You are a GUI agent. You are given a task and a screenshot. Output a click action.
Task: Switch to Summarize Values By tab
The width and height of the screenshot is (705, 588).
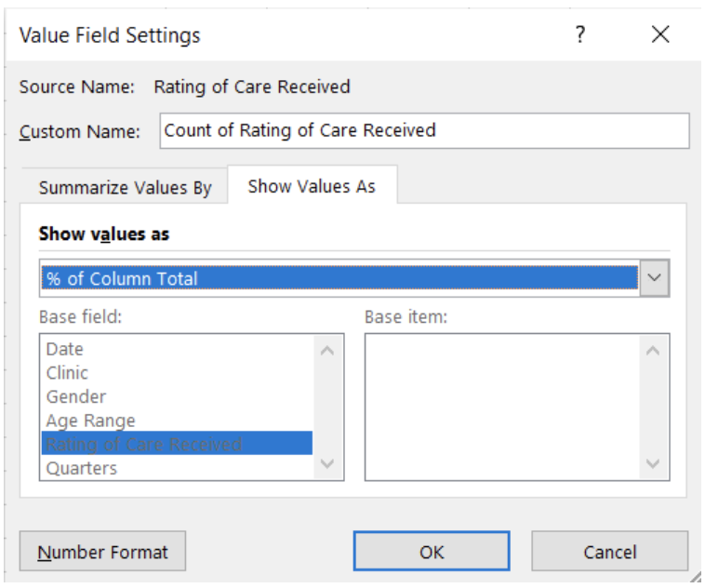coord(125,187)
